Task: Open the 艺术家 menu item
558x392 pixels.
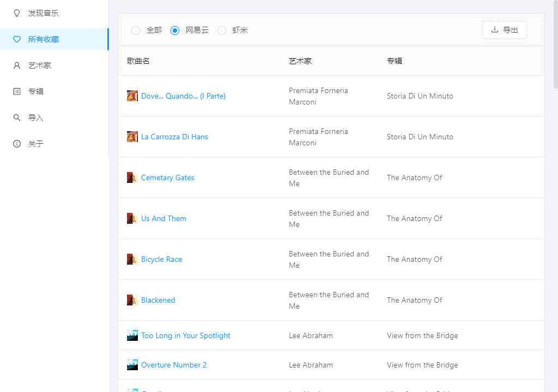Action: tap(40, 65)
